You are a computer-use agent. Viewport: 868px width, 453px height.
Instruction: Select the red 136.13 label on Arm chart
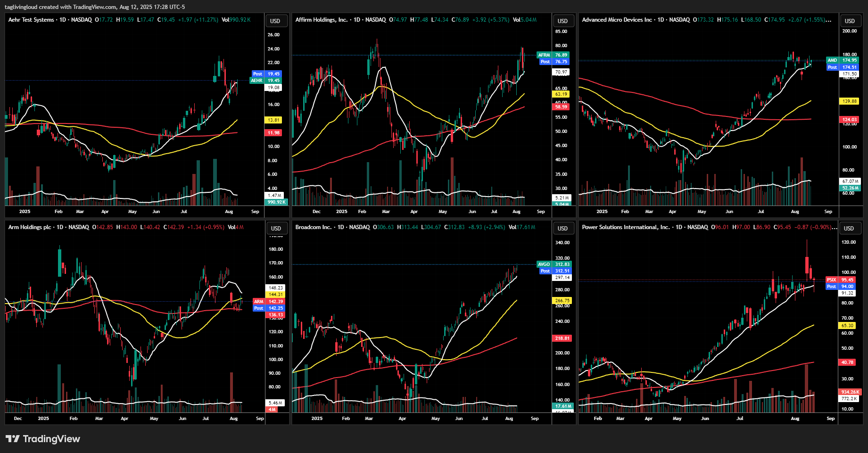coord(276,315)
